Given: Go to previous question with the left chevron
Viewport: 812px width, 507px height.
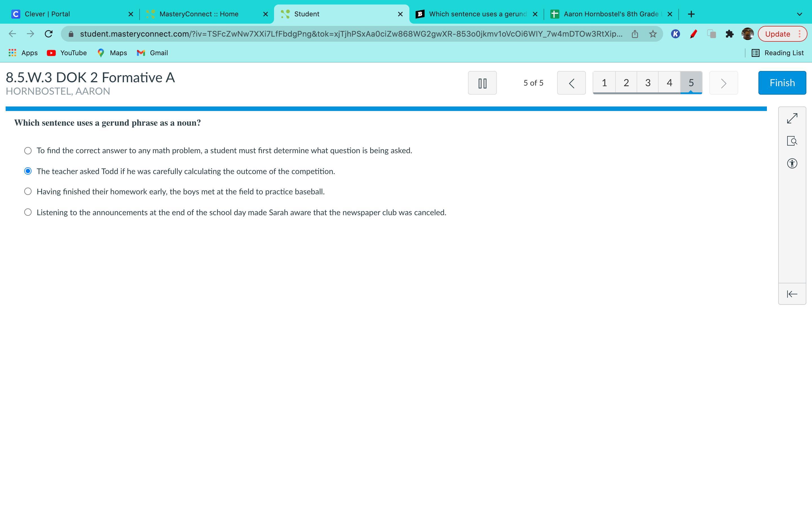Looking at the screenshot, I should click(571, 83).
